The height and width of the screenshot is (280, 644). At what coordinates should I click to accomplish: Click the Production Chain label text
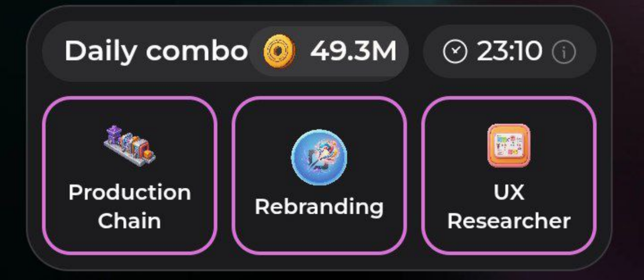point(130,206)
